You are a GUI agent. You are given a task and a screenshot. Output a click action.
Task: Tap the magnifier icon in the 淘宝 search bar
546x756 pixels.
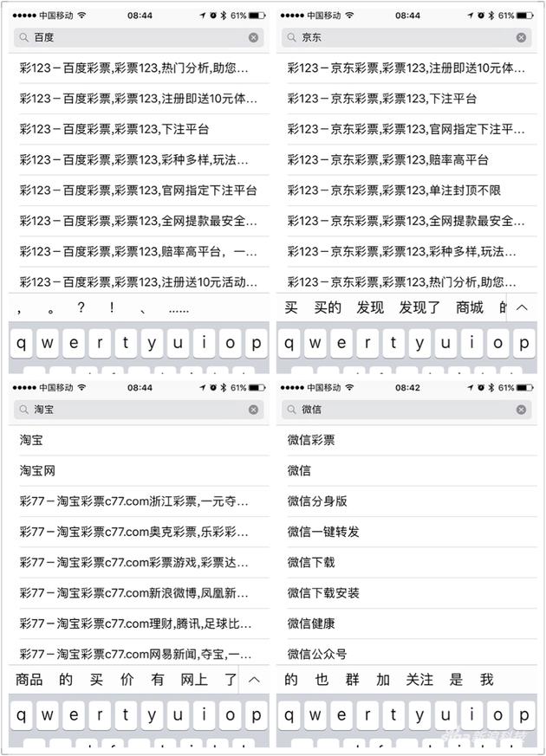point(23,410)
